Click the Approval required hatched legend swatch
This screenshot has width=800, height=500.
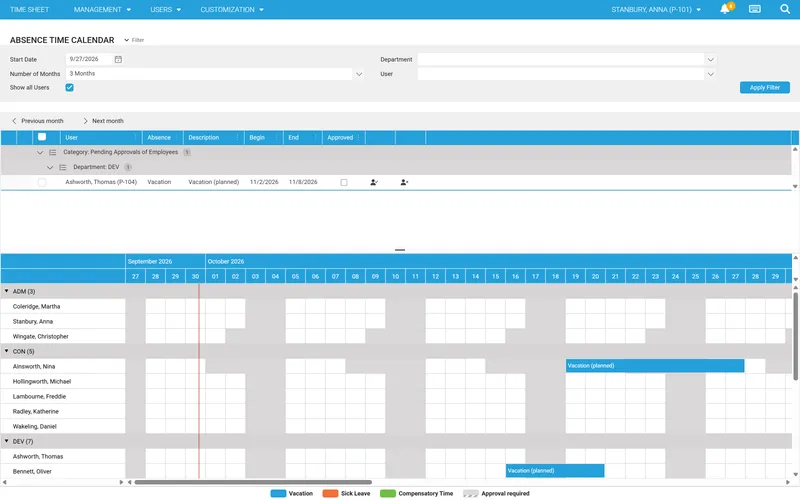point(470,493)
